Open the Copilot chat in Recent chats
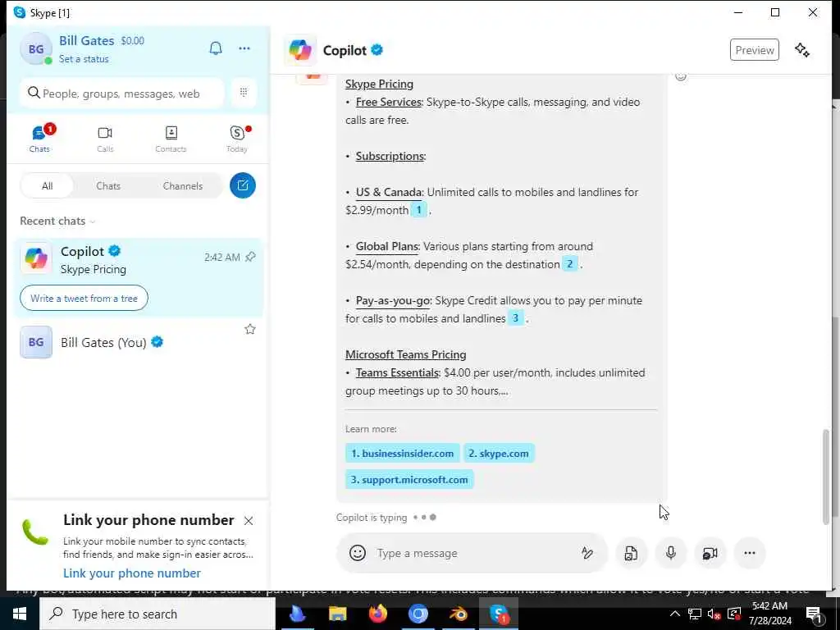Screen dimensions: 840x630 click(x=138, y=277)
